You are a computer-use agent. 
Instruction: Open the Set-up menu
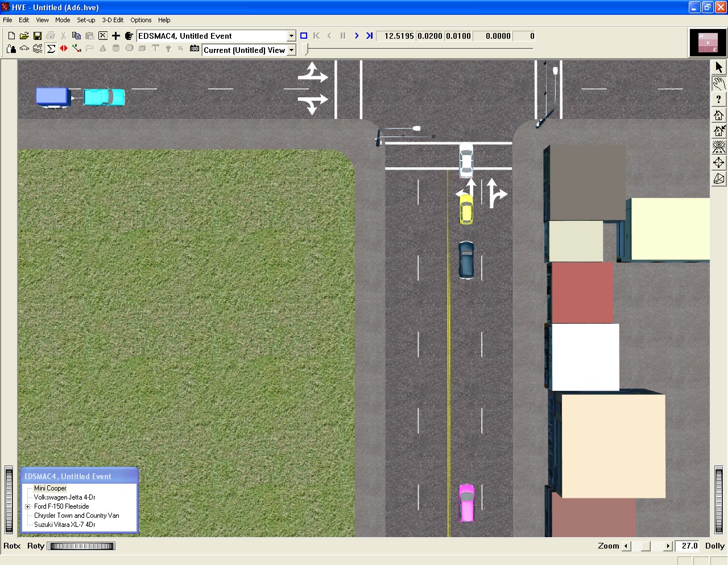(x=86, y=20)
